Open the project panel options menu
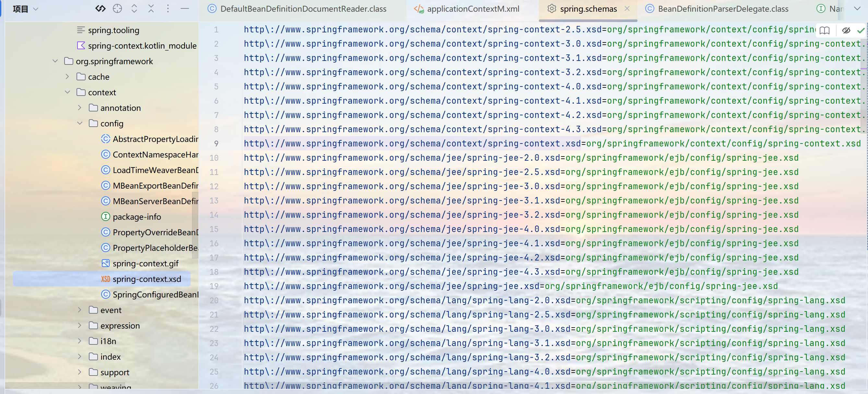Screen dimensions: 868x394 tap(168, 9)
